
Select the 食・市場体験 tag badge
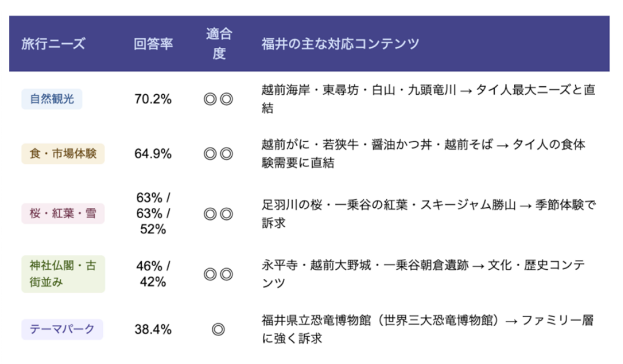click(x=63, y=153)
